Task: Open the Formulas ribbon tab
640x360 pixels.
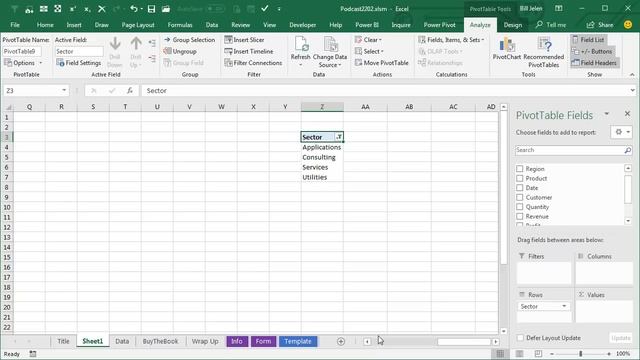Action: [180, 25]
